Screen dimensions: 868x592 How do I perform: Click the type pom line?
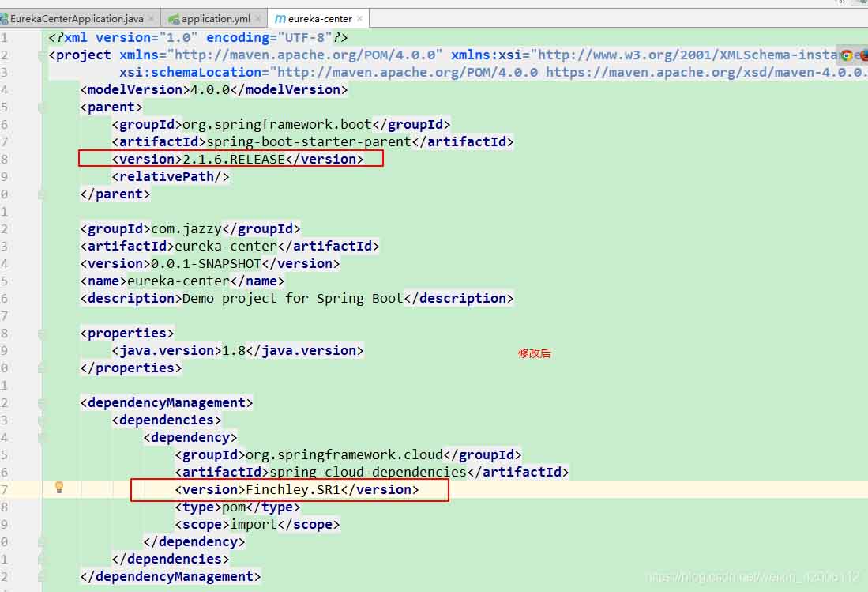point(238,507)
